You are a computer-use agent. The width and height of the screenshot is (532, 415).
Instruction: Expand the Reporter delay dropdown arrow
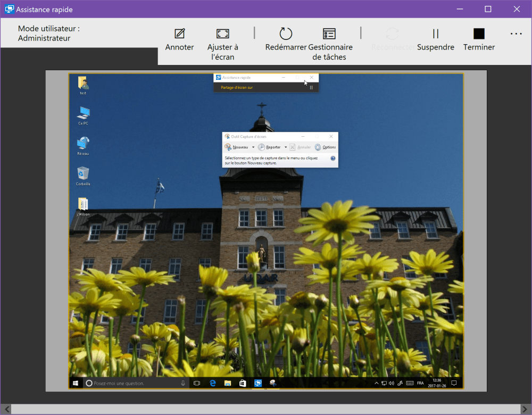point(286,147)
